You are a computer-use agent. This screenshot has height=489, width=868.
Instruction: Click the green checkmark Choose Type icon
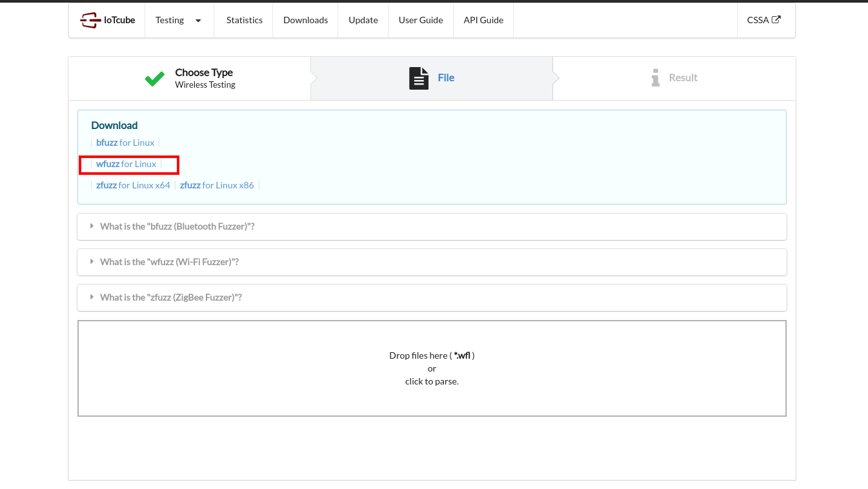(155, 79)
